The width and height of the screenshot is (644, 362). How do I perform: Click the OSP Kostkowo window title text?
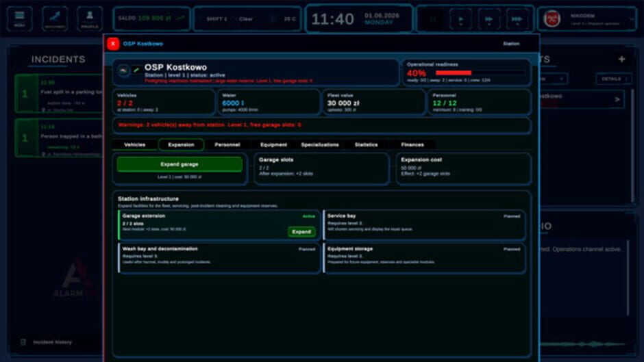pos(143,44)
